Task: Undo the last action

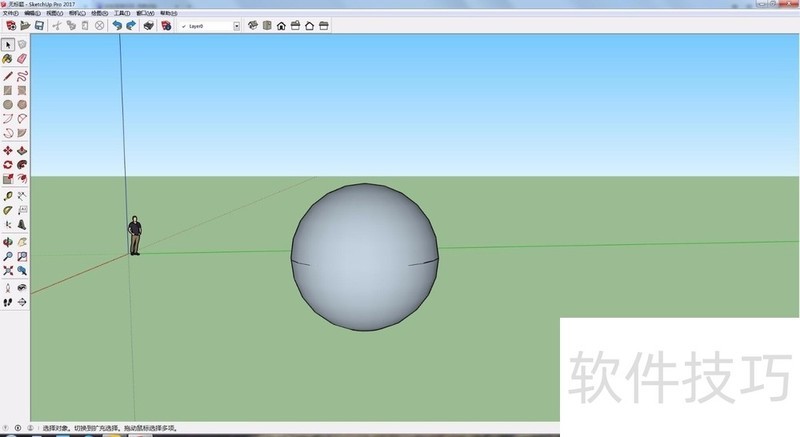Action: (x=117, y=25)
